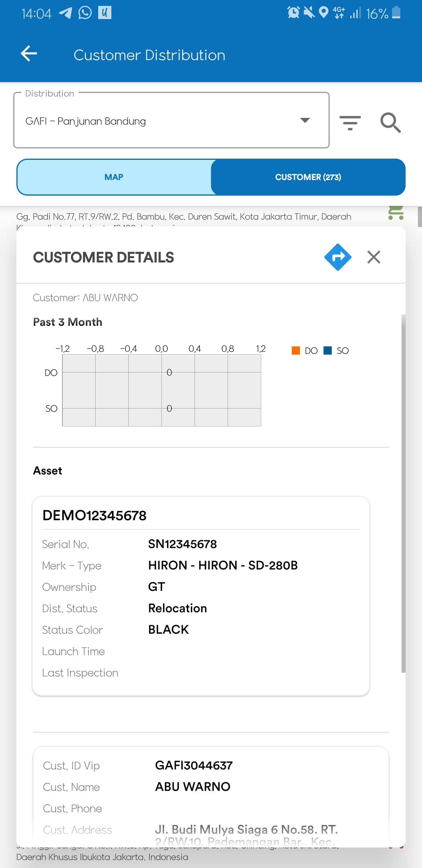Tap the 14:04 clock in status bar
The image size is (422, 868).
36,13
